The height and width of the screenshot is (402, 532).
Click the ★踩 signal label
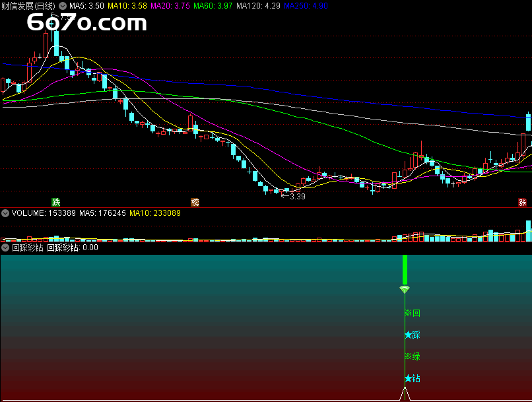[413, 335]
